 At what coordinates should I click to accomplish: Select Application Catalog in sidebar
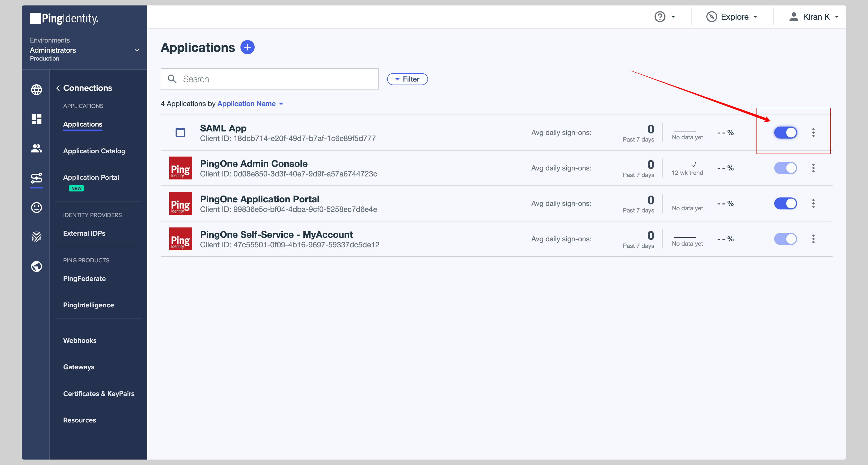94,151
